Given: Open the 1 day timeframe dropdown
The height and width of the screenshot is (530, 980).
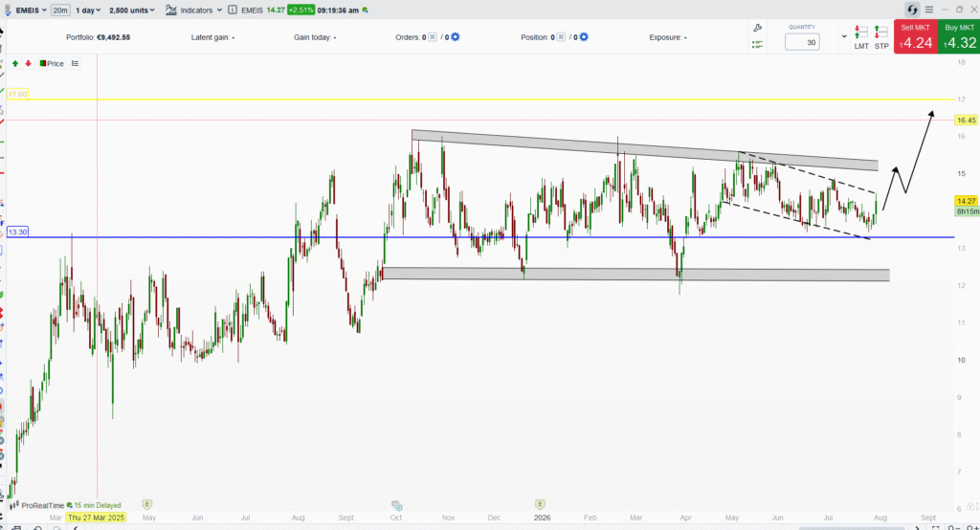Looking at the screenshot, I should [x=88, y=10].
